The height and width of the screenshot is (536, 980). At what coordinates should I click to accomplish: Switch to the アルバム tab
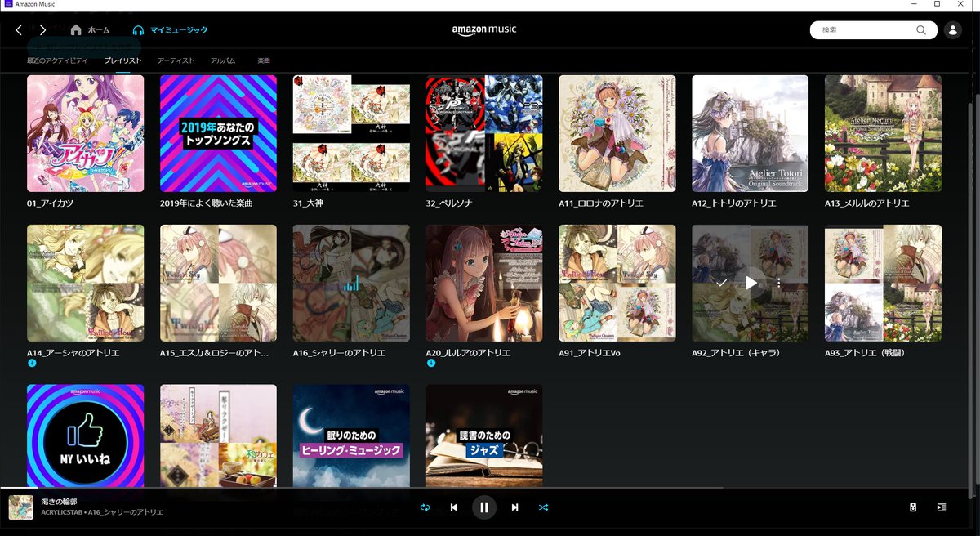pos(223,61)
